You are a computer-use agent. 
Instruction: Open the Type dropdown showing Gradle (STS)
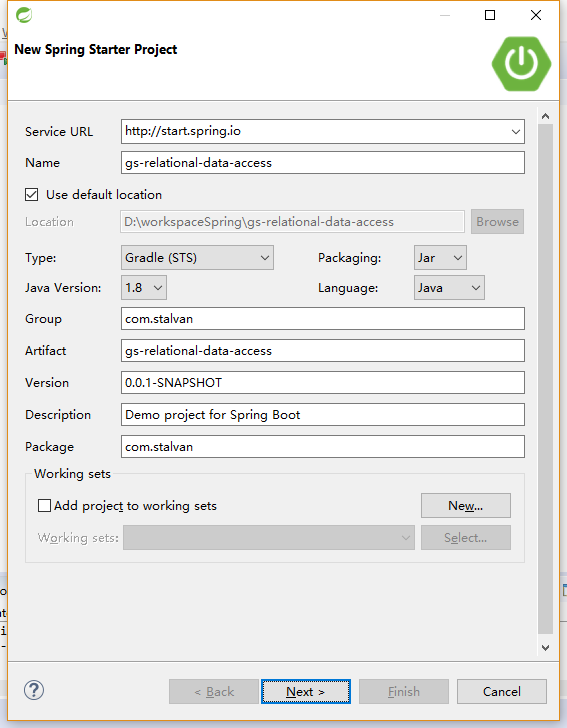click(197, 258)
